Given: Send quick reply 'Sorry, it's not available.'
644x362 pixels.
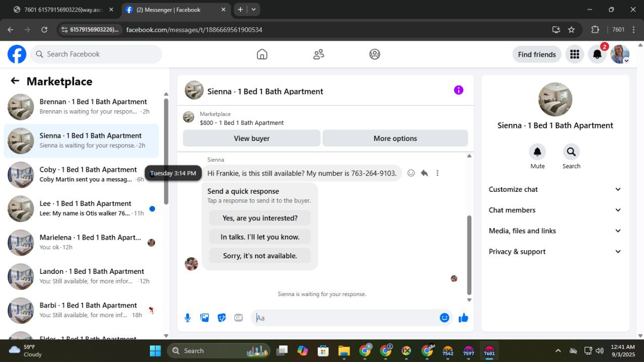Looking at the screenshot, I should point(260,256).
